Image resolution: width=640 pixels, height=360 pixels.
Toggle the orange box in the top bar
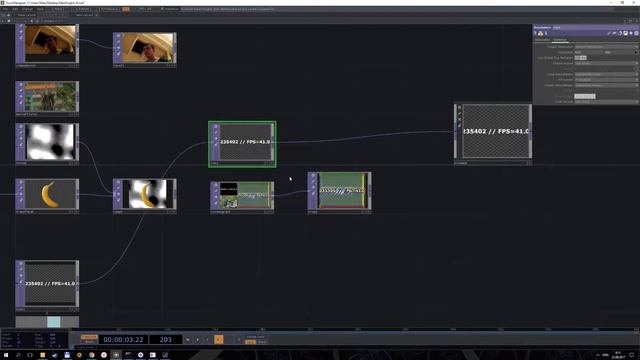126,9
